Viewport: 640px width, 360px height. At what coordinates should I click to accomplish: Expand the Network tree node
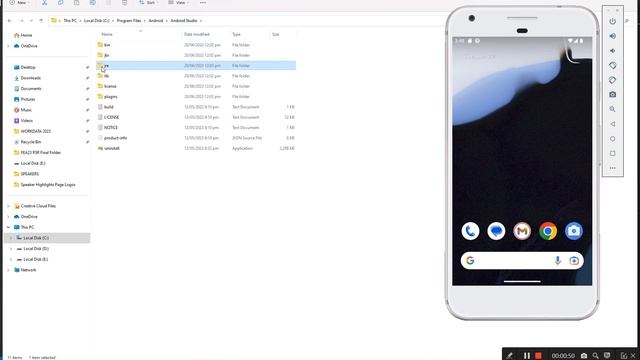point(9,270)
